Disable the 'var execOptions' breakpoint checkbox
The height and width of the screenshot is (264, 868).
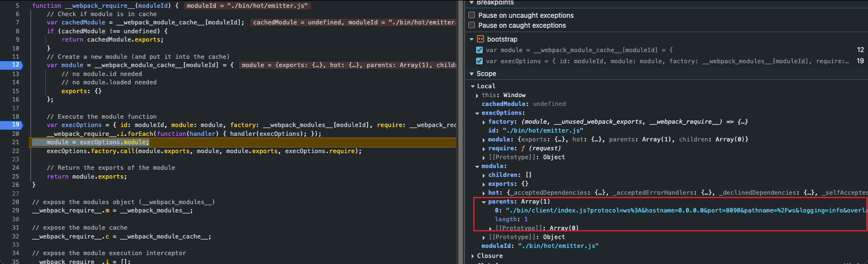pyautogui.click(x=479, y=62)
